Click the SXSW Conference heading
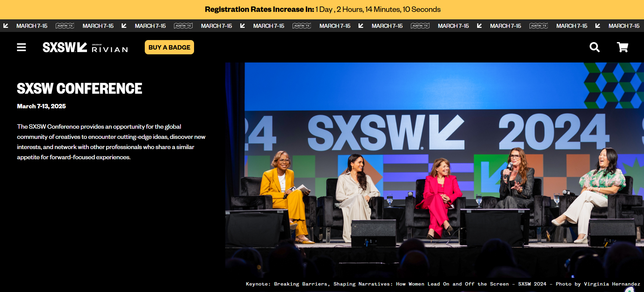Screen dimensions: 644x292 tap(80, 89)
